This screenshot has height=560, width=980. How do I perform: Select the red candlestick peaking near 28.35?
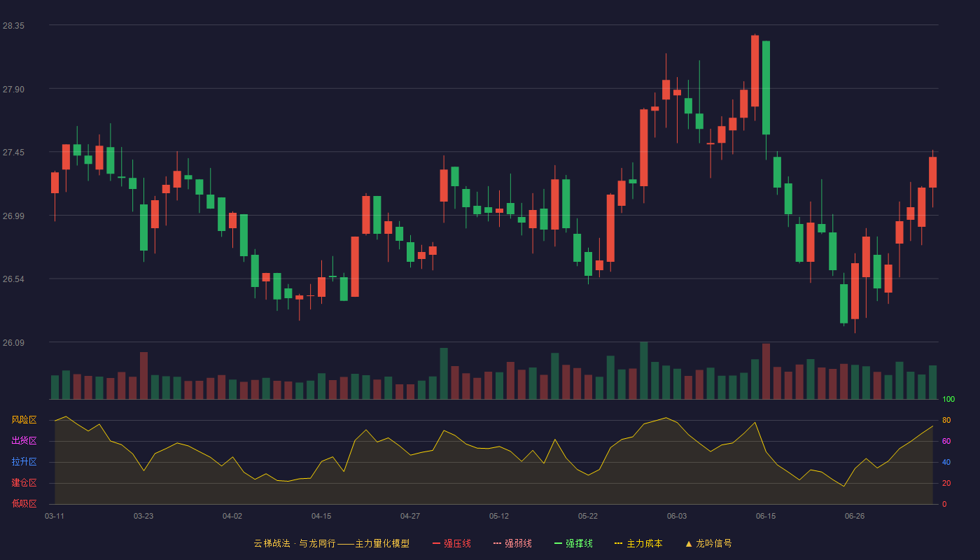click(x=755, y=71)
